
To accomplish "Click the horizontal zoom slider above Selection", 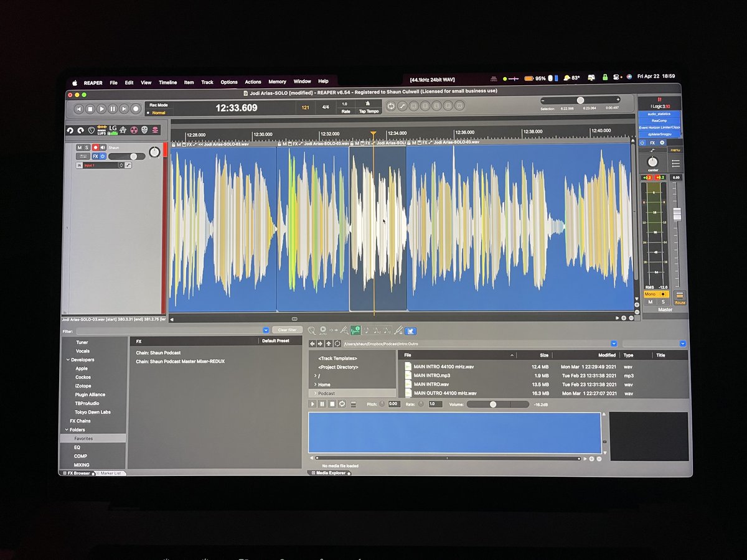I will coord(580,100).
